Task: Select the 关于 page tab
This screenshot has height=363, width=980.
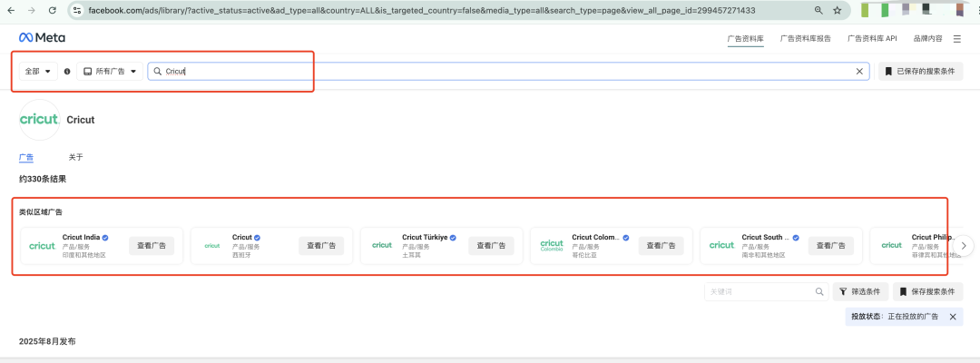Action: click(75, 157)
